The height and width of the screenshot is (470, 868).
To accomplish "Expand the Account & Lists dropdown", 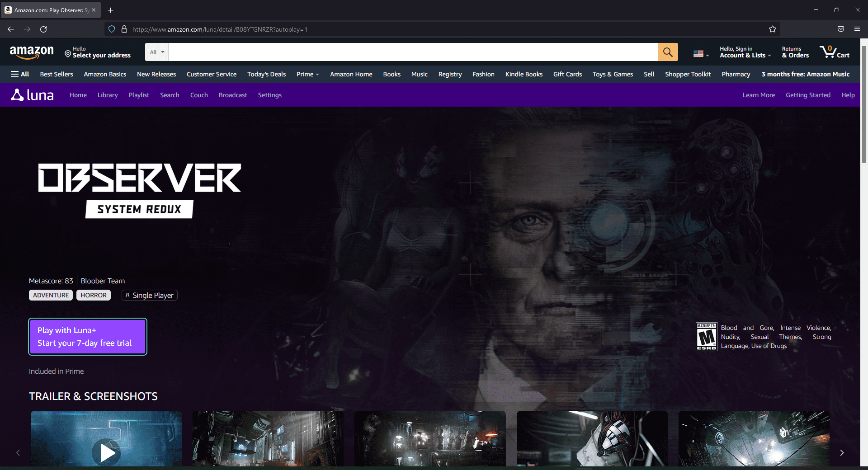I will tap(745, 52).
